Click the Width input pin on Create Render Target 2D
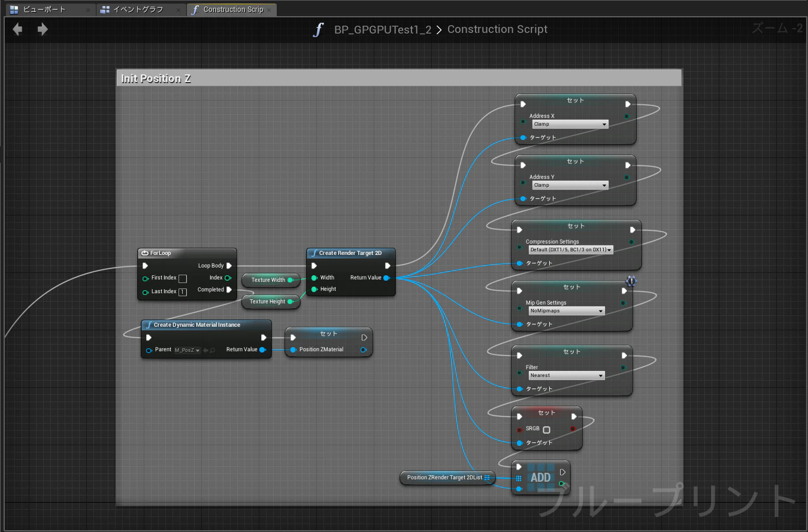Viewport: 808px width, 532px height. pyautogui.click(x=314, y=278)
